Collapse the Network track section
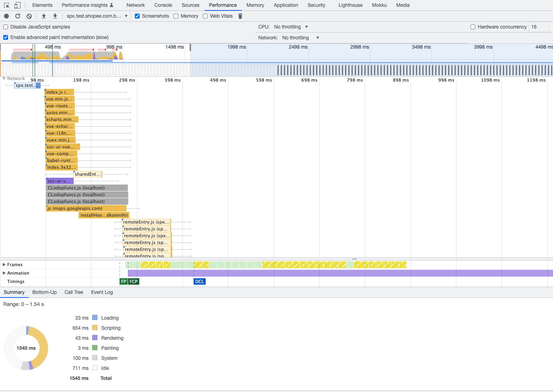The image size is (553, 392). pos(4,78)
